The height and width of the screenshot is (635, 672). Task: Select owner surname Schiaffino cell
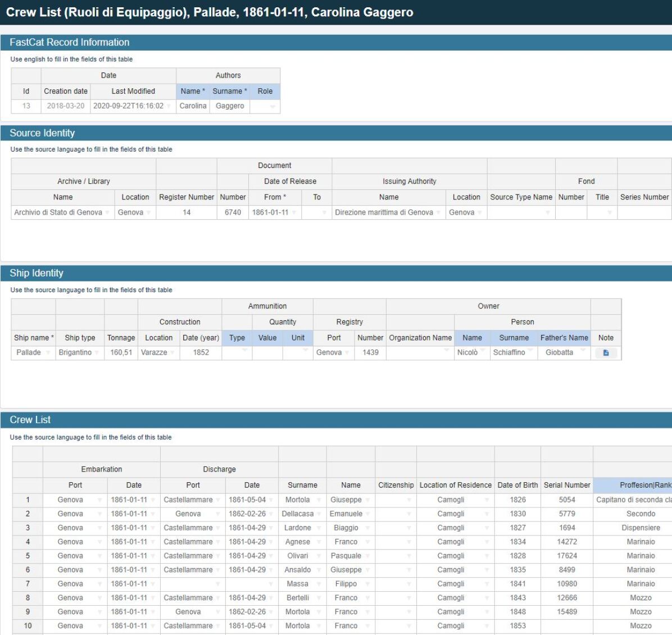tap(514, 352)
